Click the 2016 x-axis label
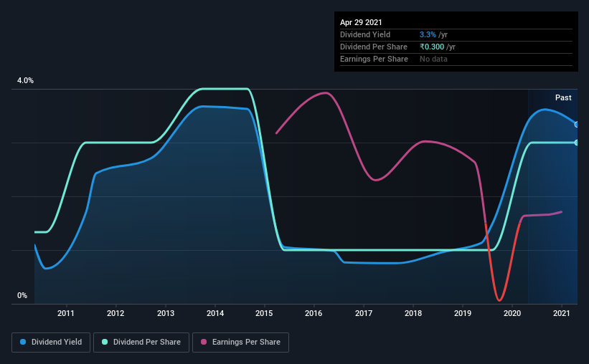Screen dimensions: 589x364 click(314, 313)
